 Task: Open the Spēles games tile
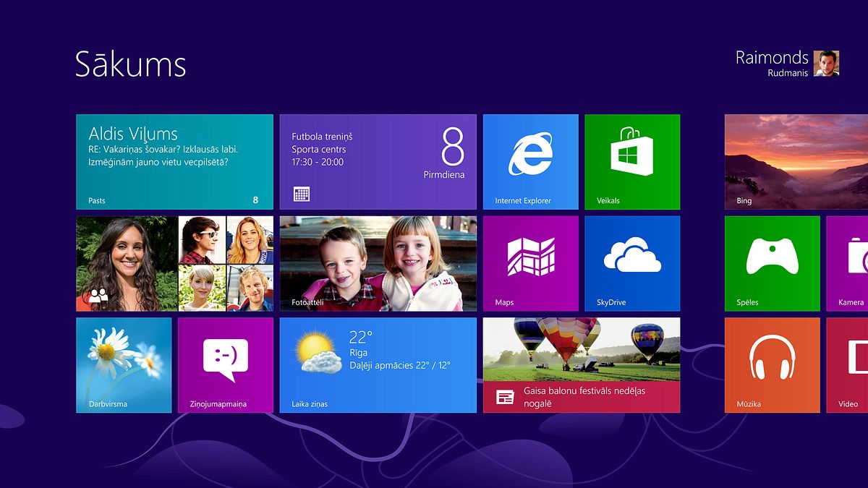[x=773, y=264]
